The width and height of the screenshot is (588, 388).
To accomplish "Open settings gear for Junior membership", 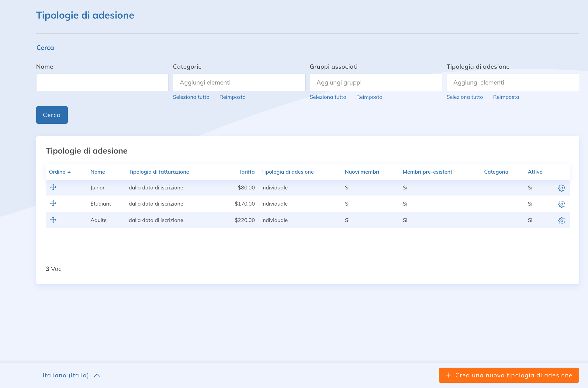I will 562,188.
